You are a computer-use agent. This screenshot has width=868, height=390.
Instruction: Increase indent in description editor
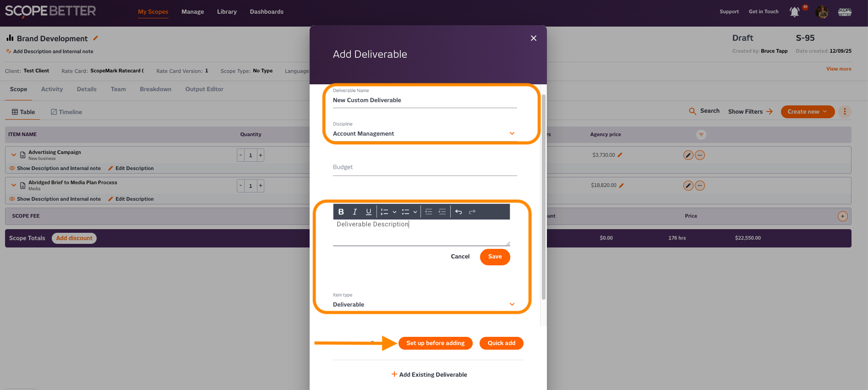(442, 212)
